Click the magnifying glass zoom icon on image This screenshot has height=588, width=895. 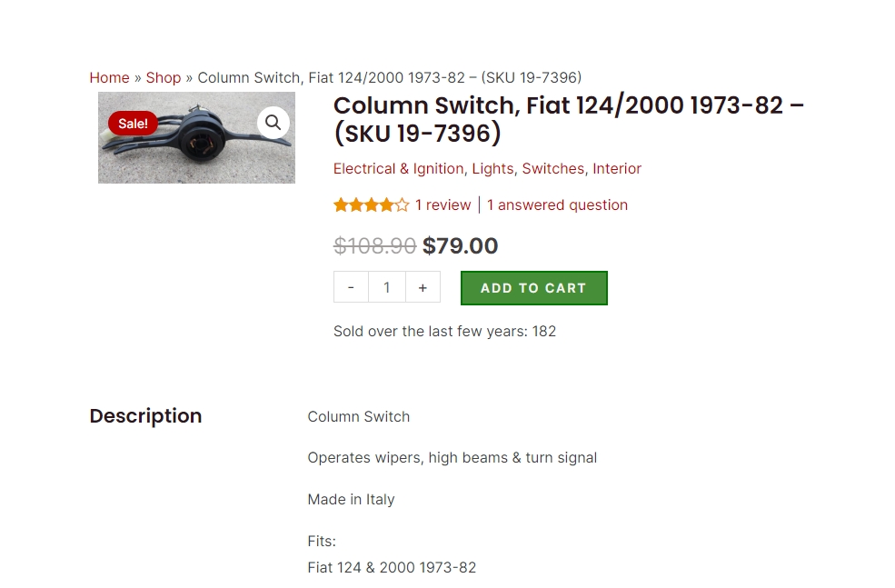pyautogui.click(x=273, y=123)
